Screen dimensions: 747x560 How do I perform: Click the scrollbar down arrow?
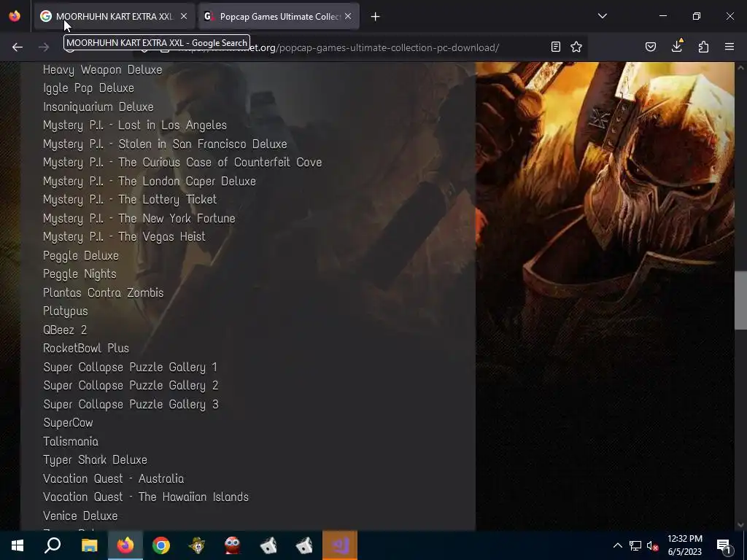(x=740, y=525)
